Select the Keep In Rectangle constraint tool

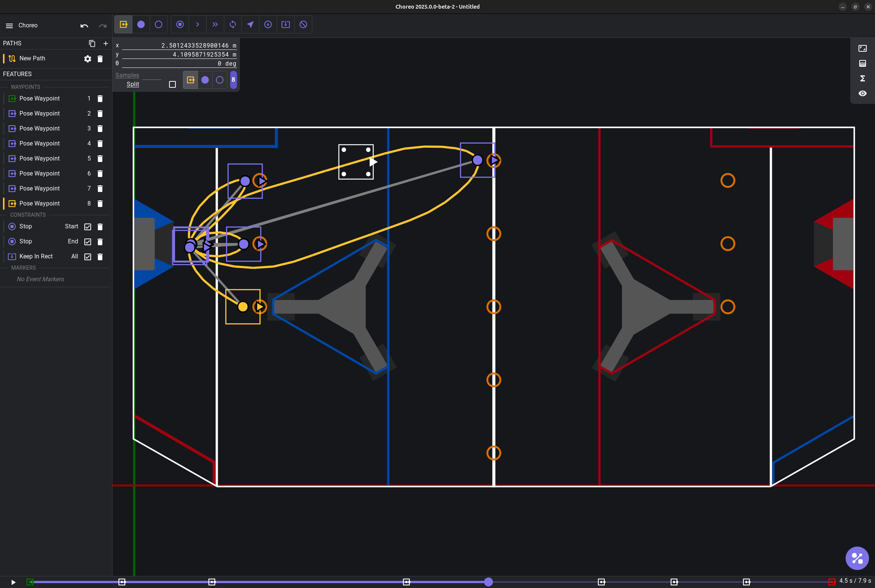[285, 24]
